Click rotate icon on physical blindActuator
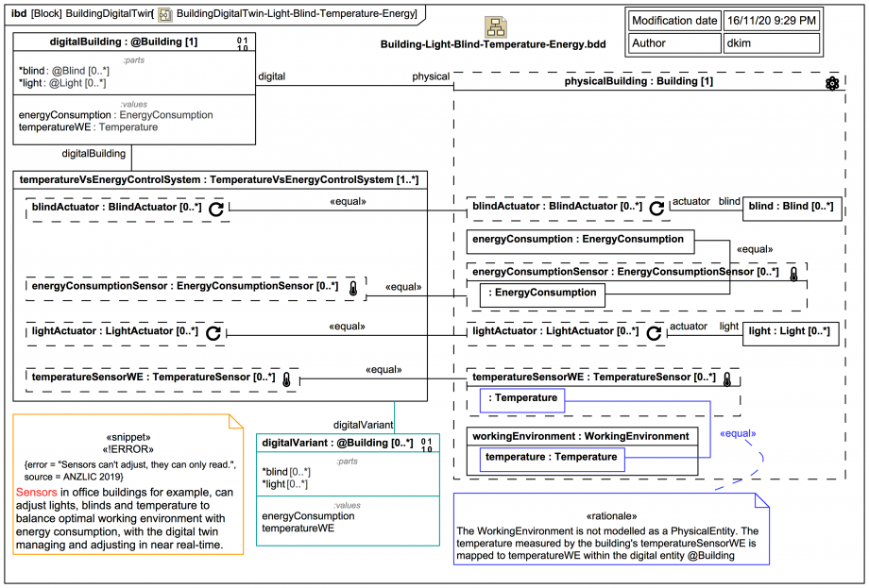Viewport: 869px width, 588px height. point(656,209)
